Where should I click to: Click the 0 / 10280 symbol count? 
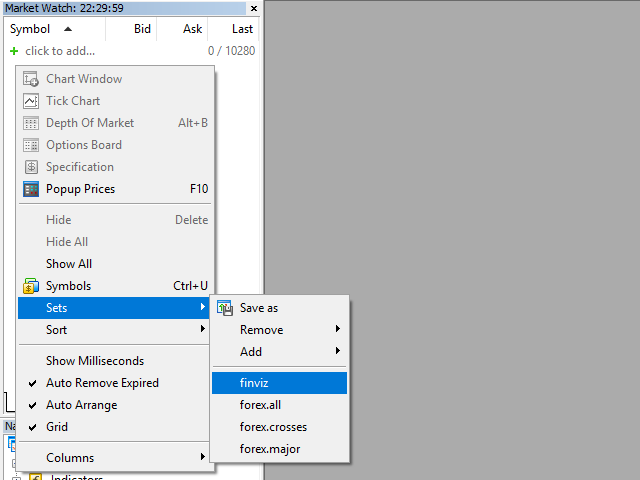click(x=231, y=51)
